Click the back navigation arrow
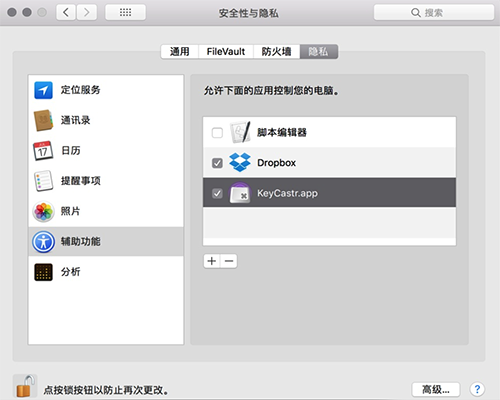 [66, 13]
